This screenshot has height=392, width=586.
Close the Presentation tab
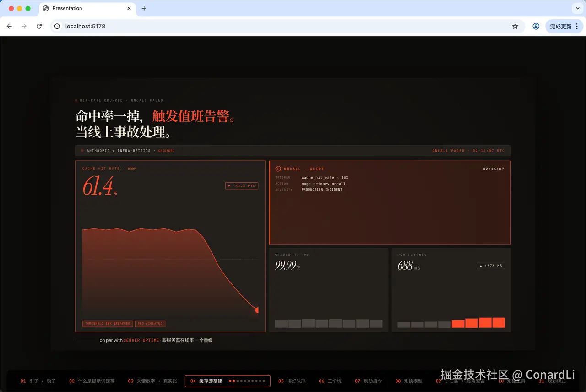coord(129,8)
